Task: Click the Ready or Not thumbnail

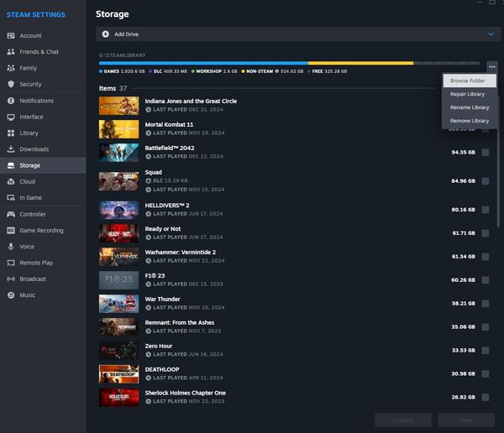Action: [x=119, y=233]
